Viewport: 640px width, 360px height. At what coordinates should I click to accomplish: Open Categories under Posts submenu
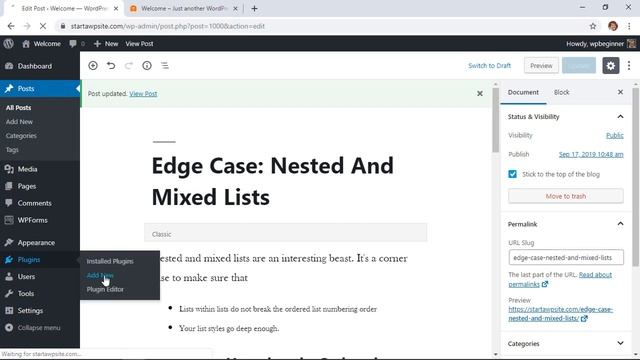click(21, 136)
